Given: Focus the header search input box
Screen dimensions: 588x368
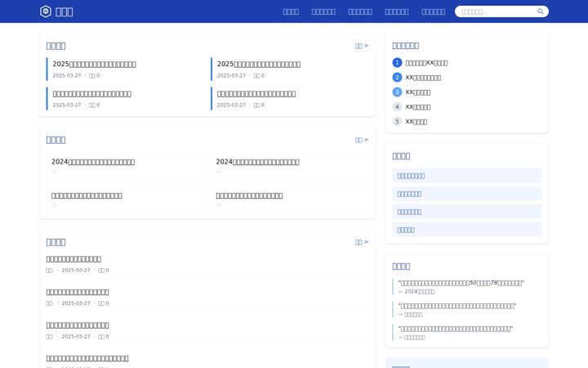Looking at the screenshot, I should point(497,11).
